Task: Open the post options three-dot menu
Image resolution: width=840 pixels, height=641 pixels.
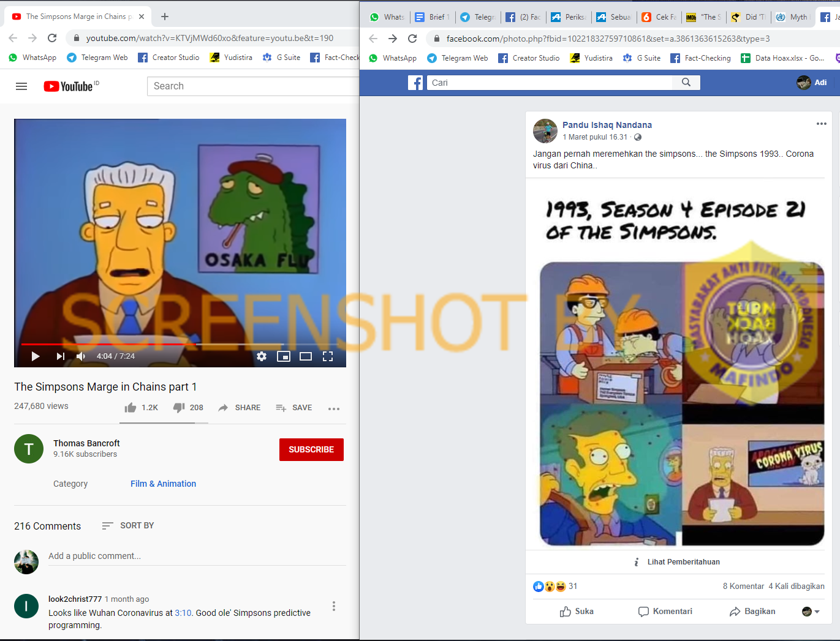Action: 822,124
